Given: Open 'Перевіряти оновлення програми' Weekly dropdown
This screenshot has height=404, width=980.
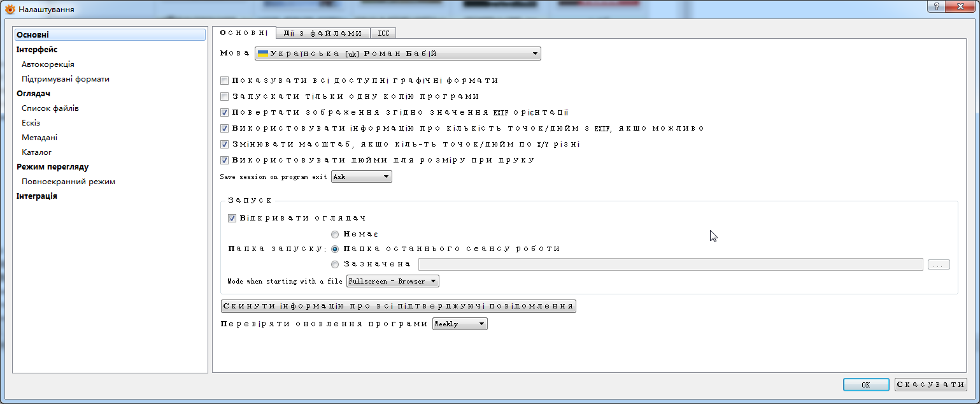Looking at the screenshot, I should 460,324.
